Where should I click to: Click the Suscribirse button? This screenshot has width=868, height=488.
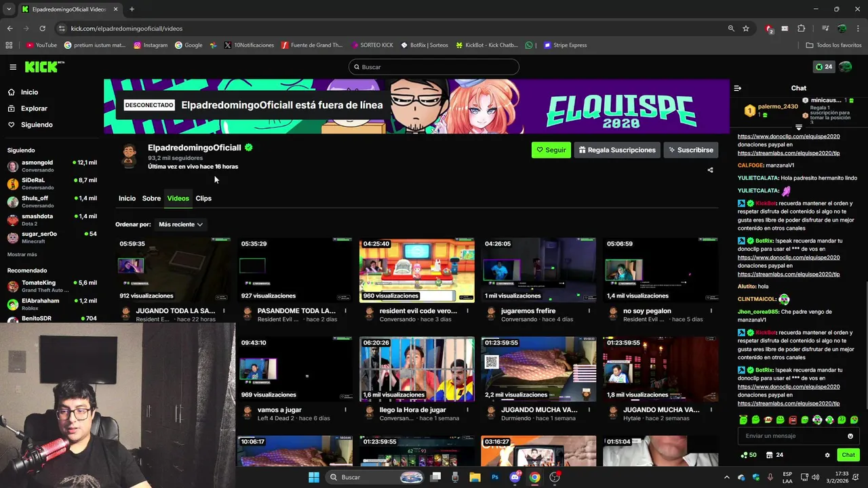[690, 150]
